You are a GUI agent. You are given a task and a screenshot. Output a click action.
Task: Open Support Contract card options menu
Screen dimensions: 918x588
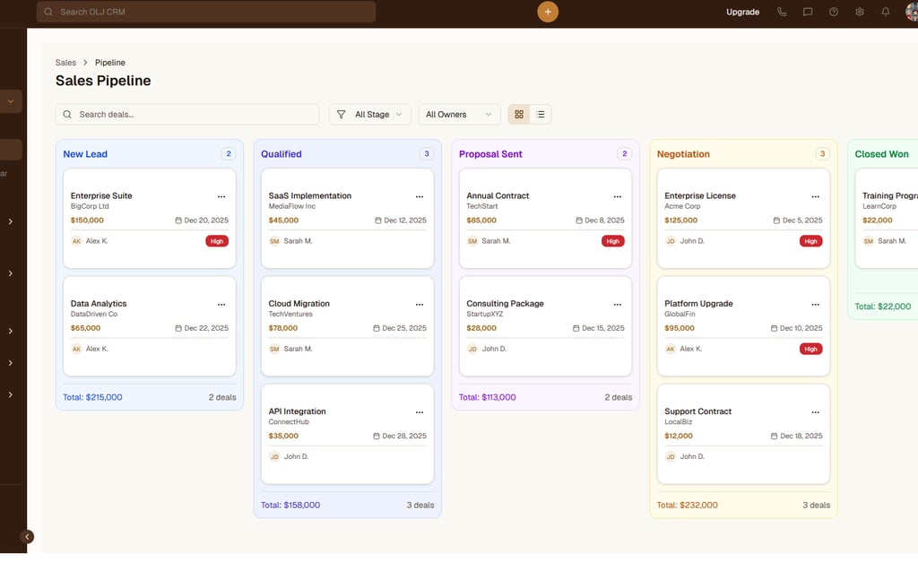point(815,412)
